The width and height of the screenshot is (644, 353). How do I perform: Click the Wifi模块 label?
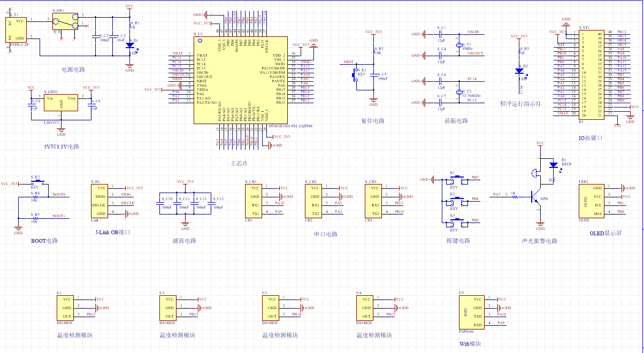[471, 344]
